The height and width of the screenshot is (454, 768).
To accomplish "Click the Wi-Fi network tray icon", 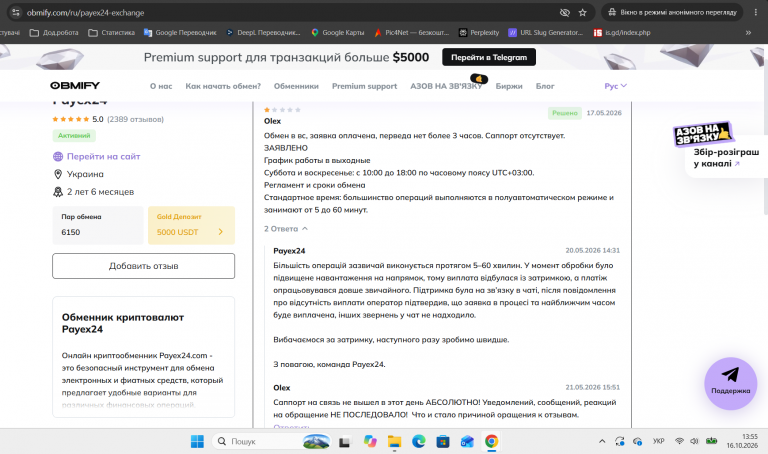I will [679, 441].
